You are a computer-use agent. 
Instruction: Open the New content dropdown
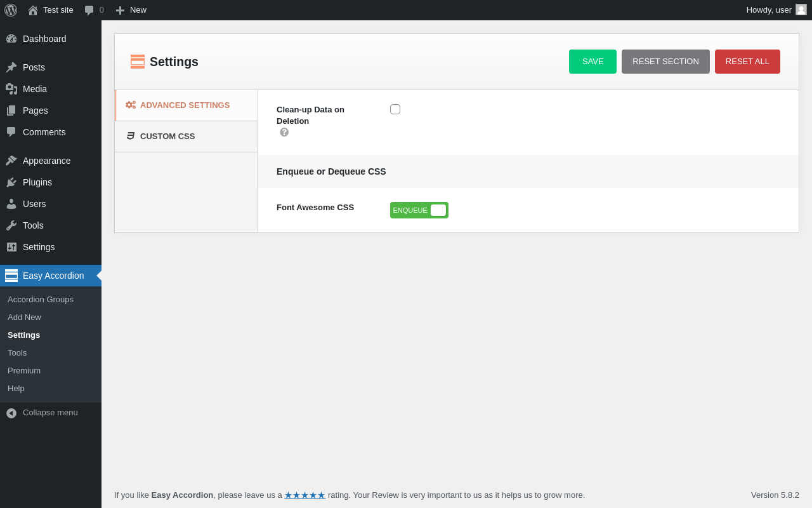click(x=131, y=10)
